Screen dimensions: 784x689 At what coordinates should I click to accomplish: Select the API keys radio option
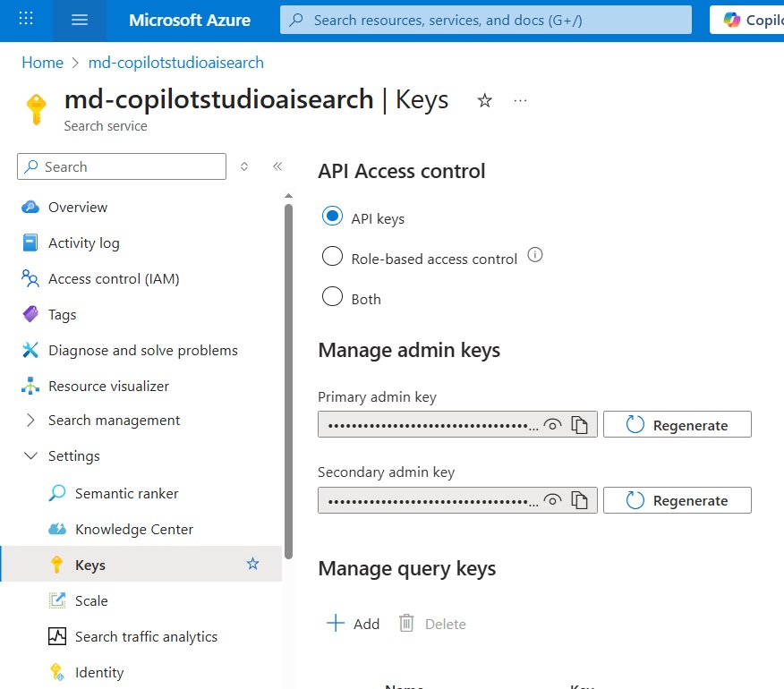point(333,217)
